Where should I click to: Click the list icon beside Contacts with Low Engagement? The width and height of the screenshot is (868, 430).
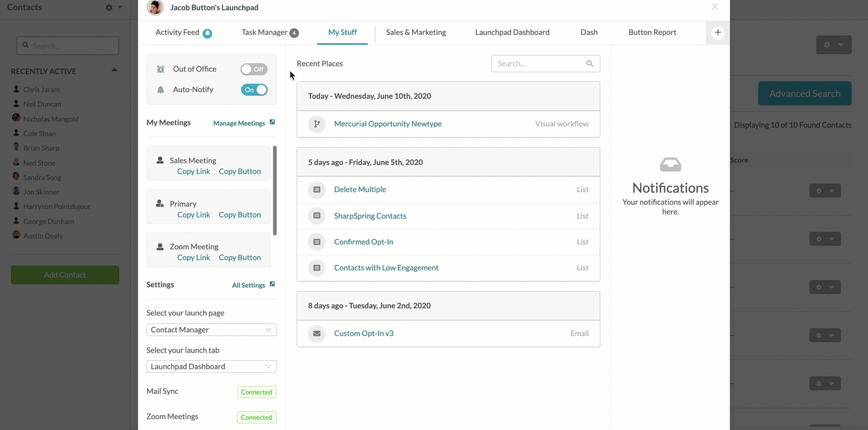[316, 268]
